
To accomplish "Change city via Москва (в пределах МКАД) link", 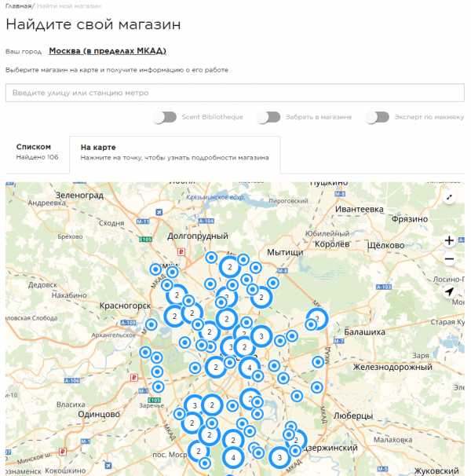I will (x=108, y=51).
